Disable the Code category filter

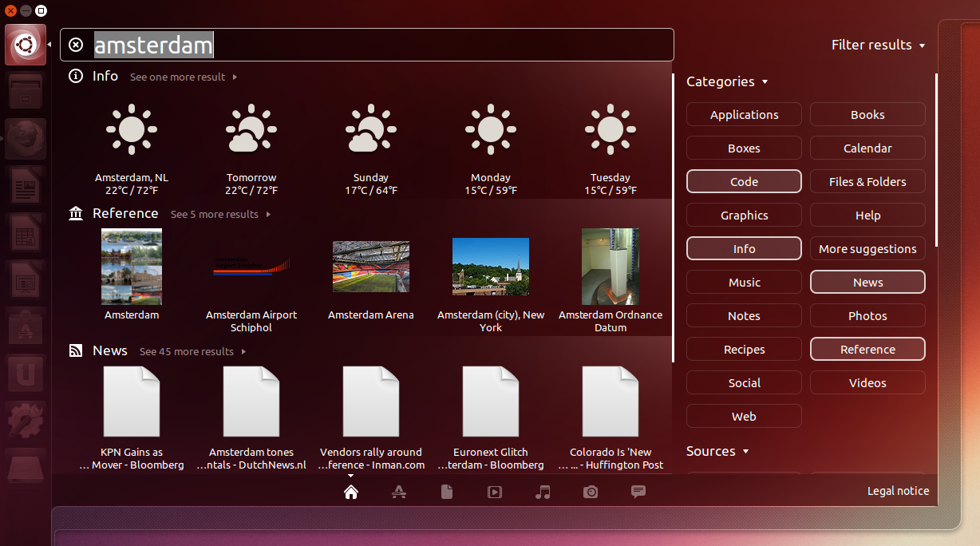pos(744,181)
